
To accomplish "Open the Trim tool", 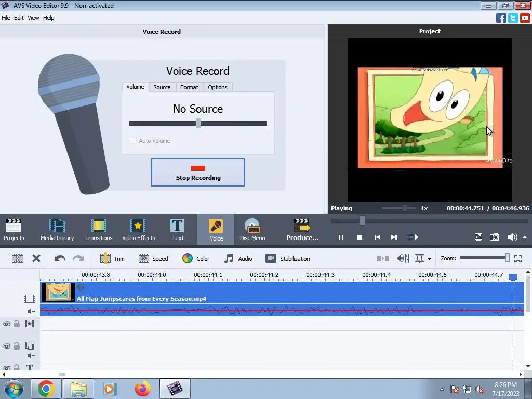I will 112,259.
